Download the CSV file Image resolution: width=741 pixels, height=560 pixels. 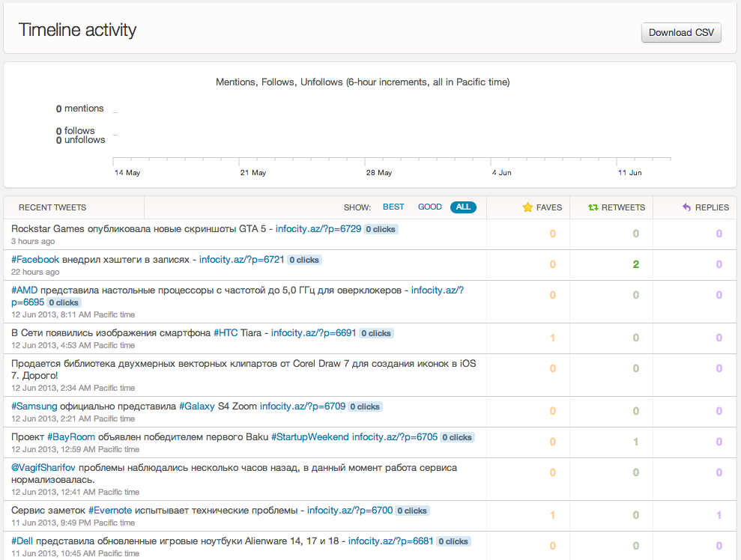(x=681, y=33)
